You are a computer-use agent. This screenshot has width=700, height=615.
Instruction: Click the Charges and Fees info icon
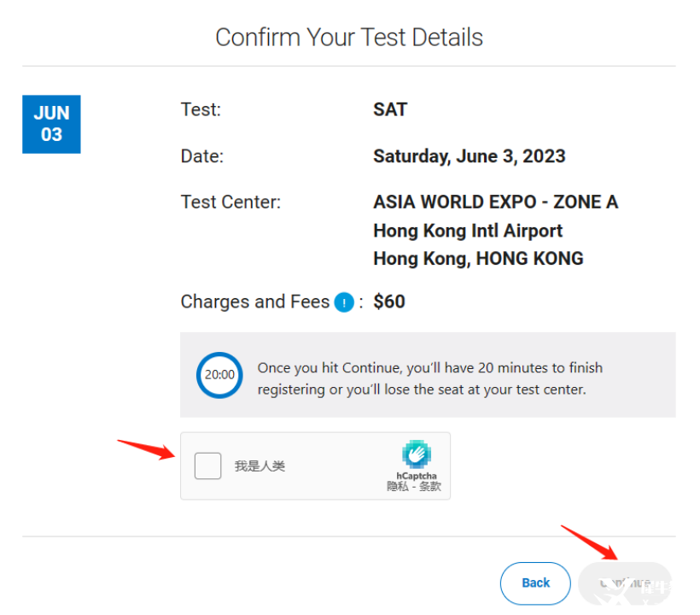click(x=344, y=302)
